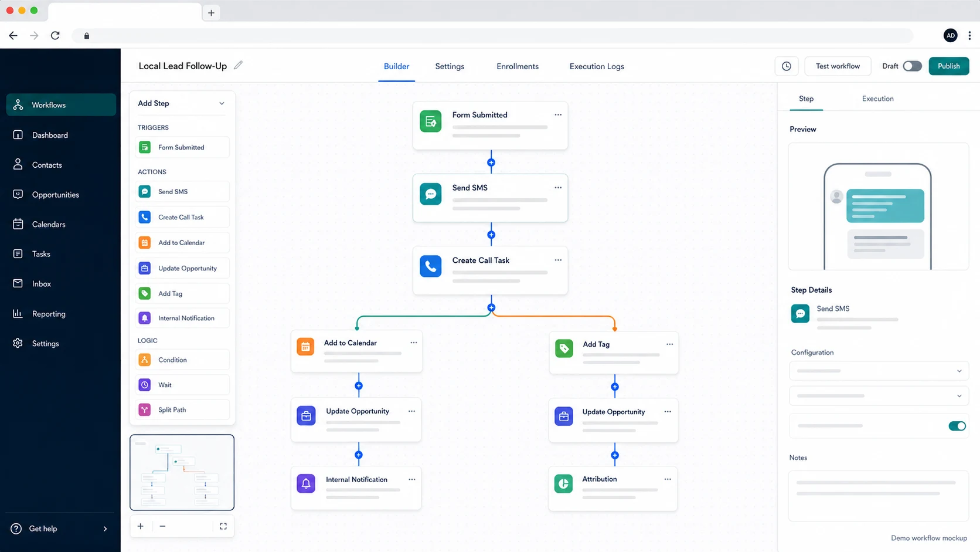Screen dimensions: 980x552
Task: Click the Update Opportunity icon in Add Step panel
Action: [x=145, y=268]
